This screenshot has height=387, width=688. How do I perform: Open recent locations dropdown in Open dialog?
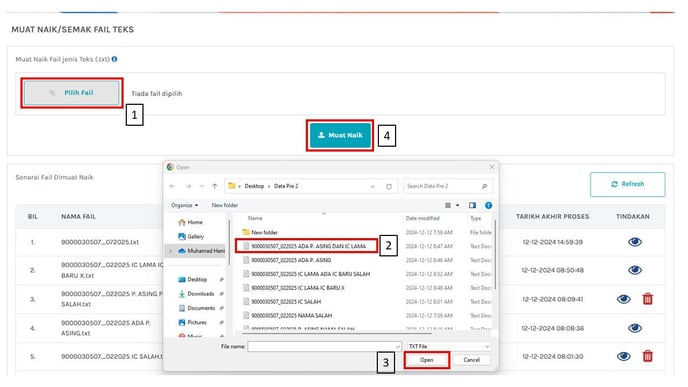[x=201, y=186]
